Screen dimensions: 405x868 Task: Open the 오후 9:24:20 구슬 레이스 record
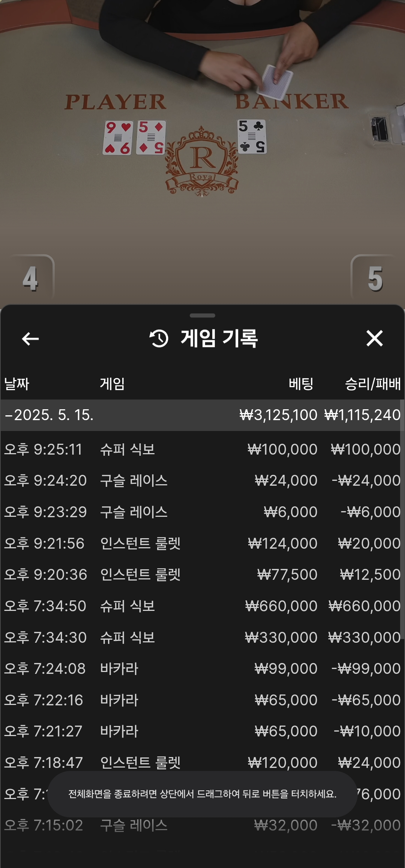202,480
